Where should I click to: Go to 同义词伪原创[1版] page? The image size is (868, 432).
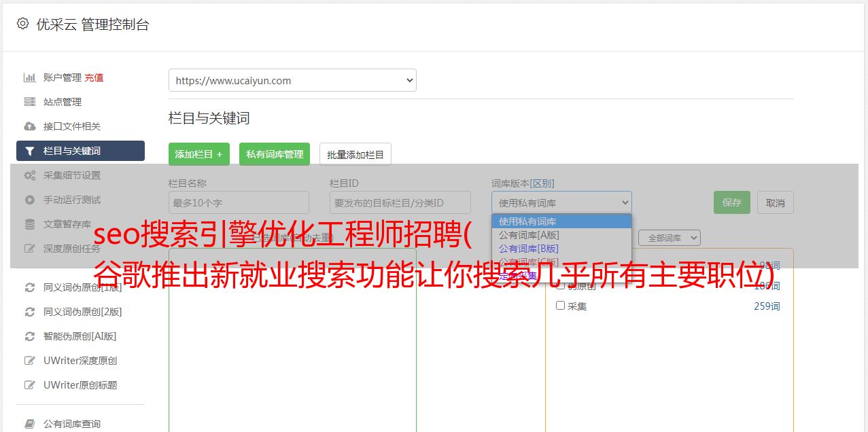83,287
